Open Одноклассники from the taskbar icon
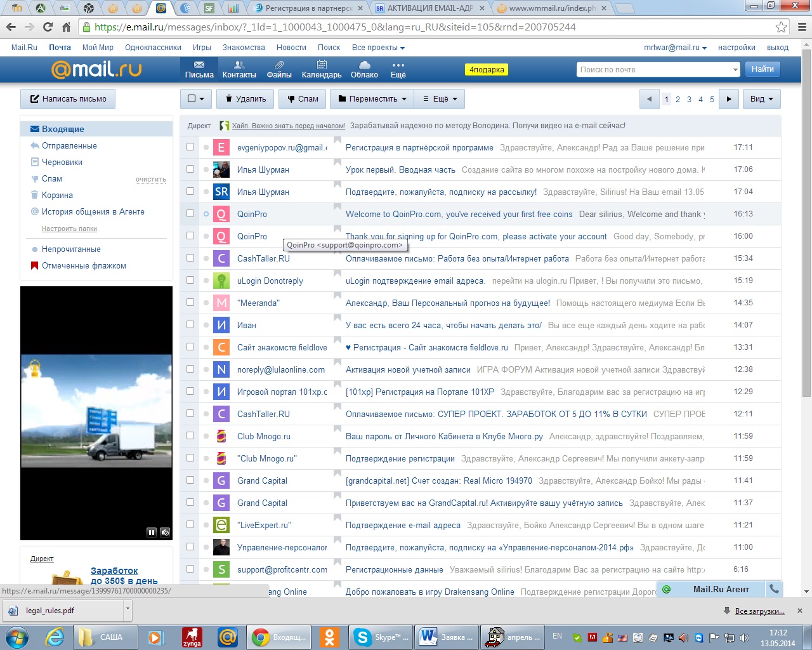Screen dimensions: 812x650 click(x=329, y=637)
